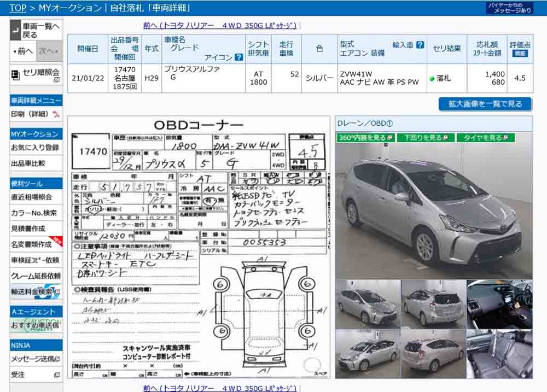Open 受注 in the sidebar

point(36,375)
